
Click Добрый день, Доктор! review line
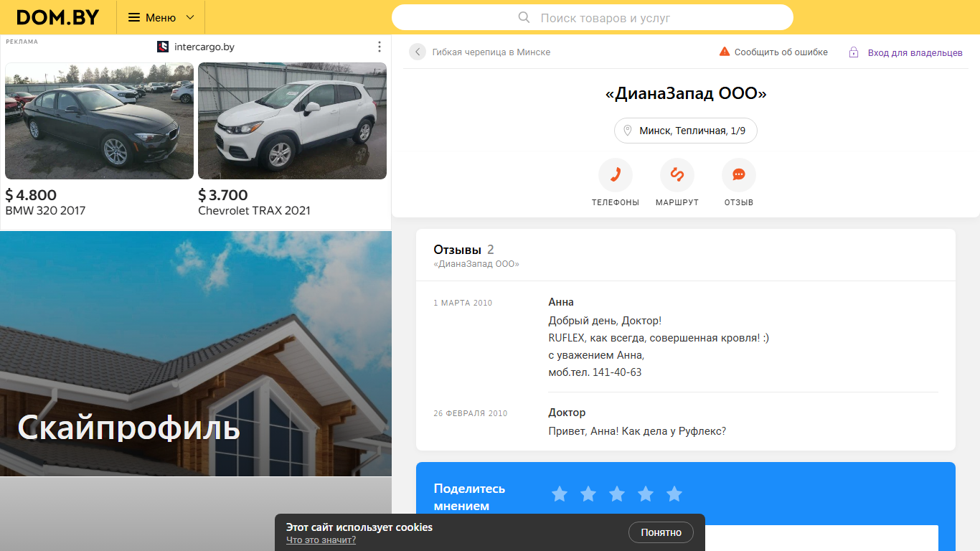pyautogui.click(x=605, y=321)
